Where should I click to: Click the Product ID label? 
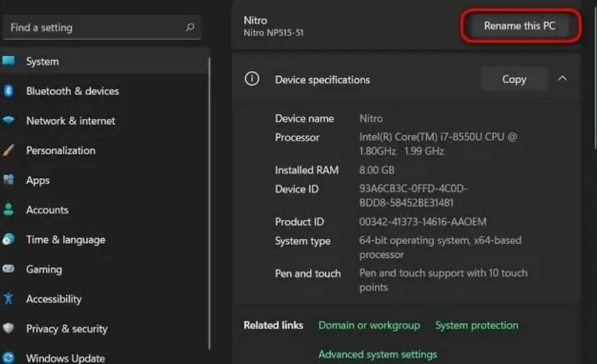coord(299,222)
